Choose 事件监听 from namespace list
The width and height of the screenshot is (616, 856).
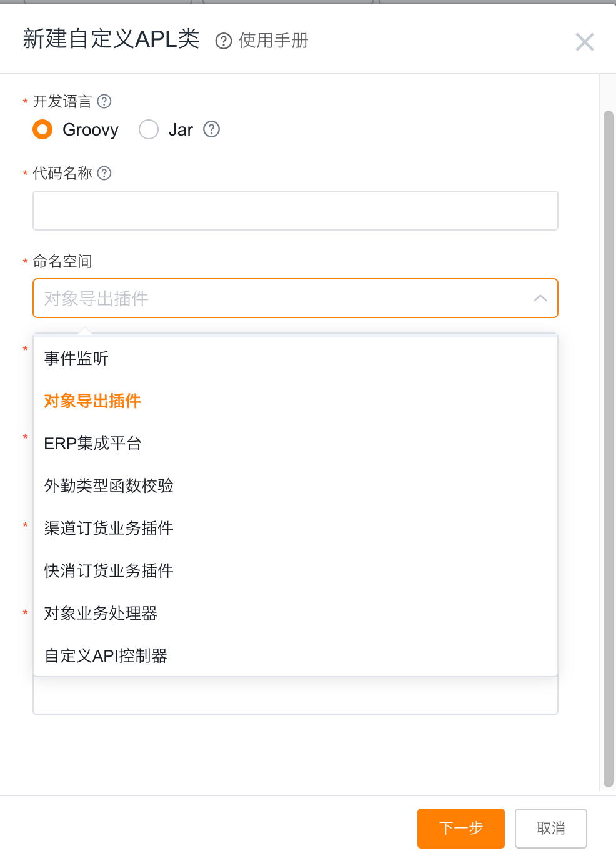[x=76, y=359]
